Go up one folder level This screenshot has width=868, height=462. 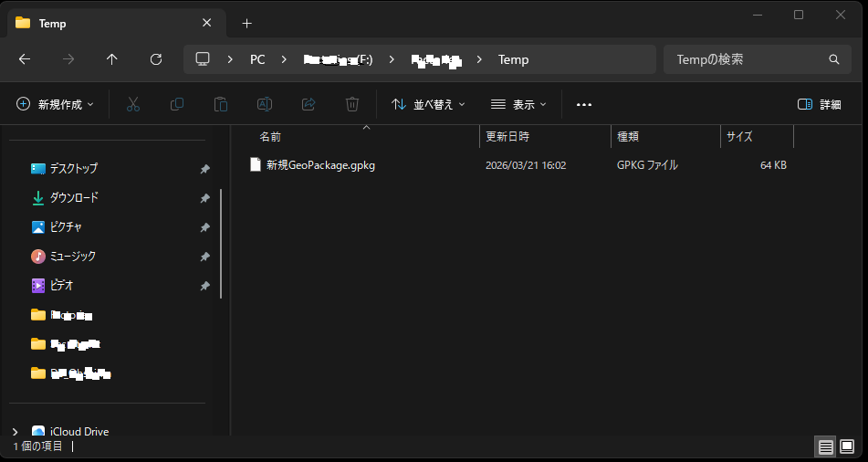112,59
